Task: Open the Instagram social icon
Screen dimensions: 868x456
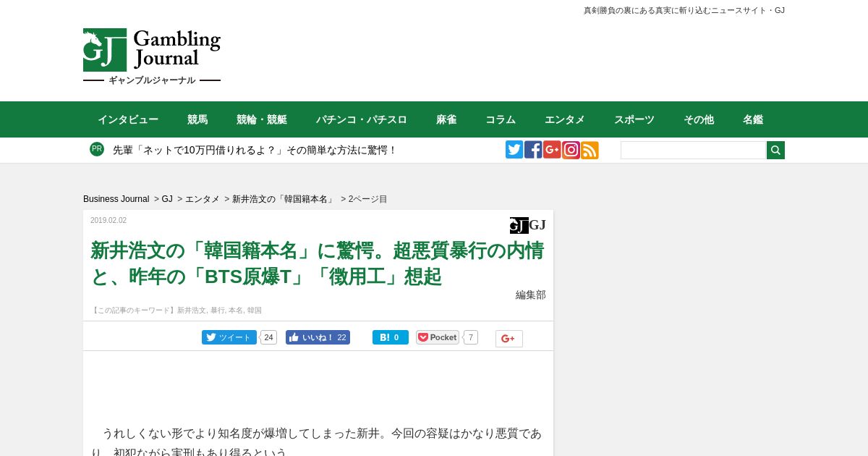Action: pos(571,150)
